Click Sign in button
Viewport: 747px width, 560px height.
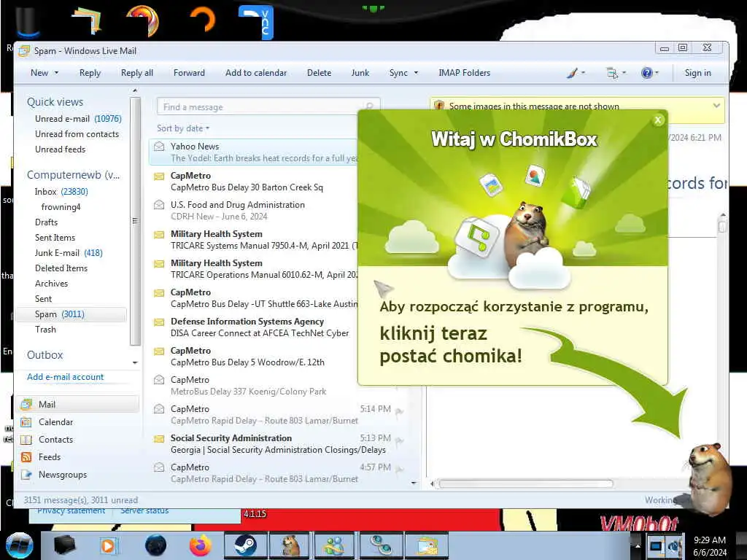click(x=697, y=73)
